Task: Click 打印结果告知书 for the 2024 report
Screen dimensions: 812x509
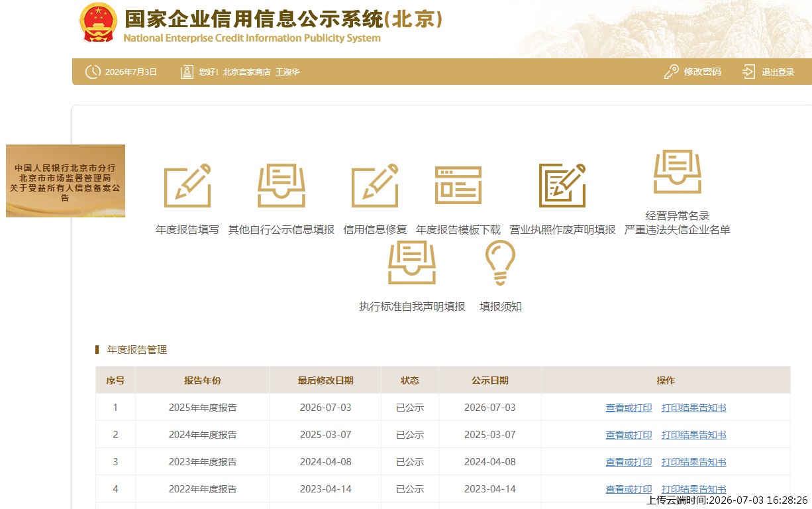Action: [x=693, y=435]
